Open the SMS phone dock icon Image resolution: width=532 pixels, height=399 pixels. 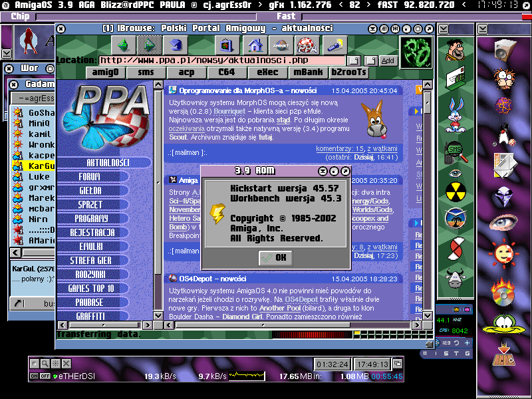coord(455,152)
